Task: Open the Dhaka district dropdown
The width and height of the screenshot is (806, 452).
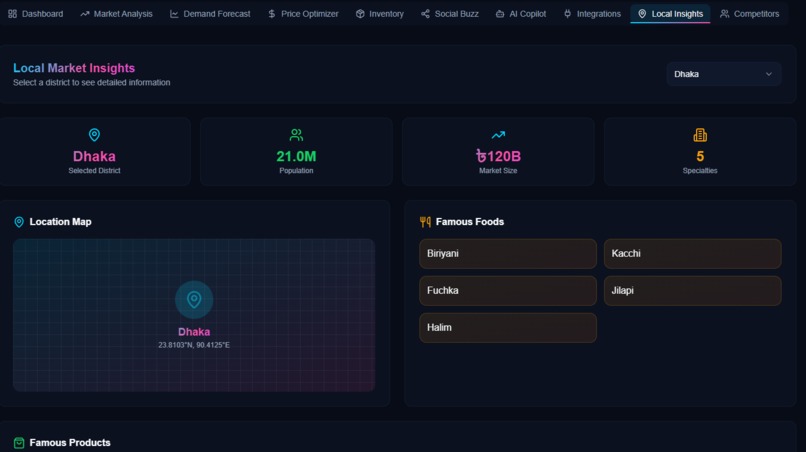Action: click(724, 74)
